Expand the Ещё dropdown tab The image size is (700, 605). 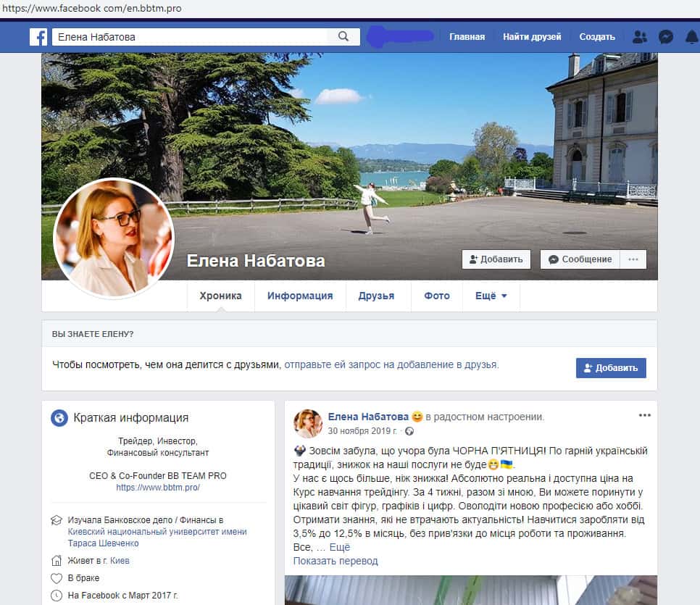491,296
